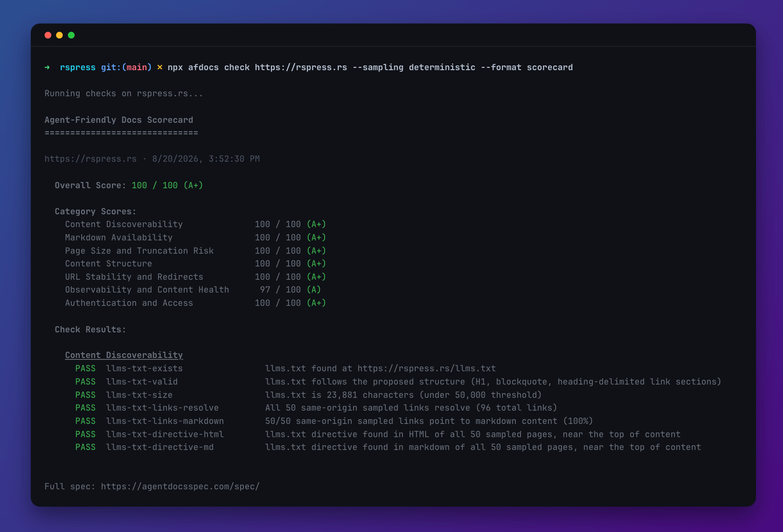This screenshot has height=532, width=783.
Task: Click the 'llms-txt-directive-html' check name
Action: [165, 434]
